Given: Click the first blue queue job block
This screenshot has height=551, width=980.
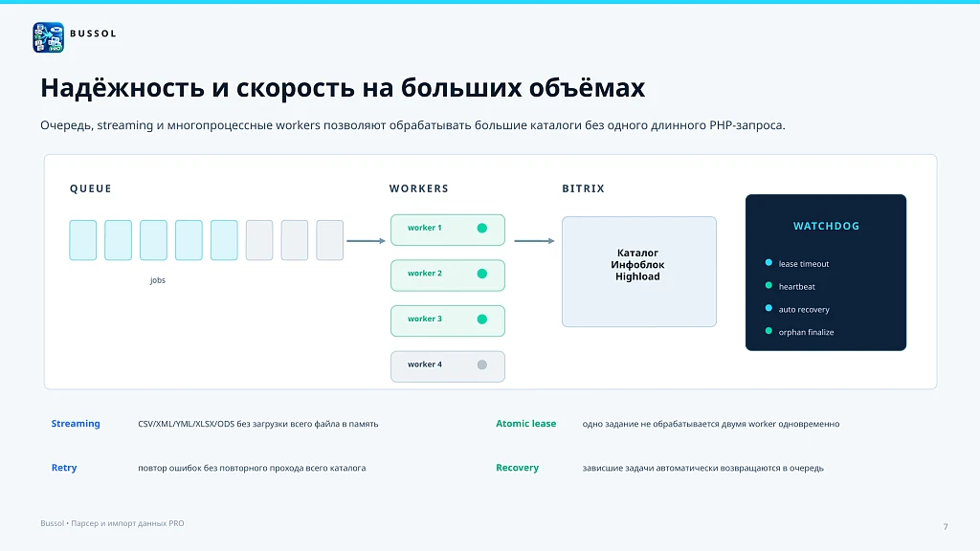Looking at the screenshot, I should (x=83, y=240).
